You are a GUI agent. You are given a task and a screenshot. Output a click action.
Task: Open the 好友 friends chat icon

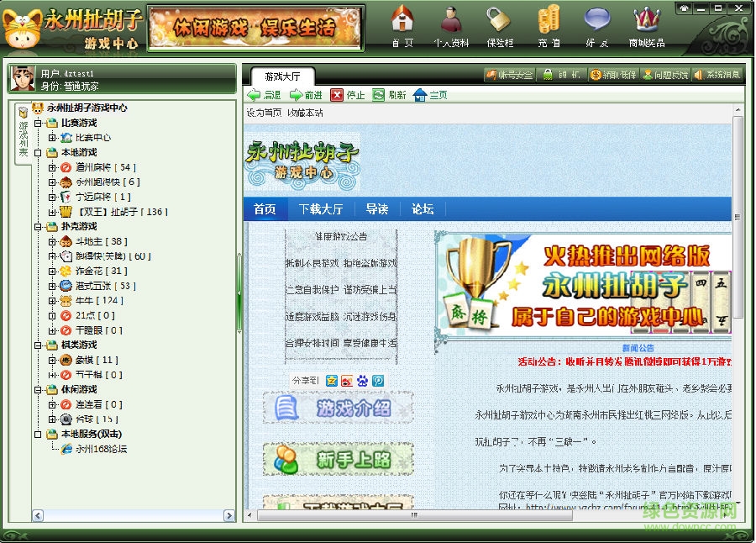(x=597, y=25)
